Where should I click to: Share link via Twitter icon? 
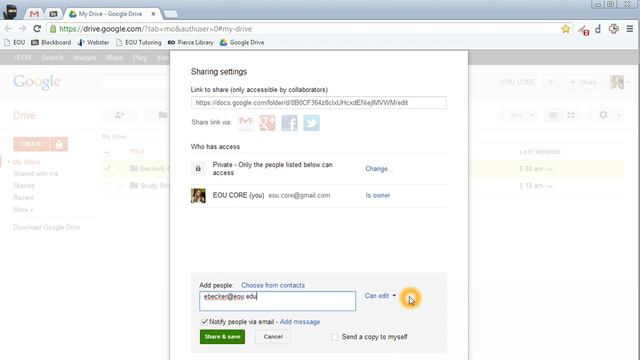pyautogui.click(x=311, y=123)
